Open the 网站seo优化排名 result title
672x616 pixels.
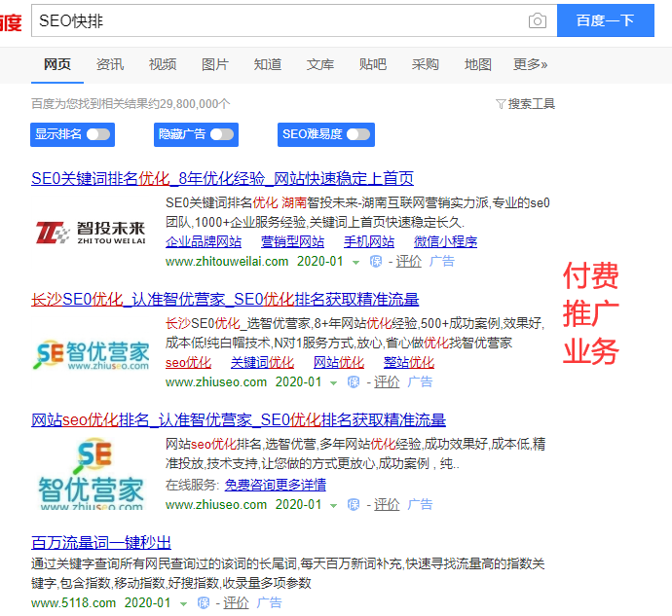coord(239,419)
